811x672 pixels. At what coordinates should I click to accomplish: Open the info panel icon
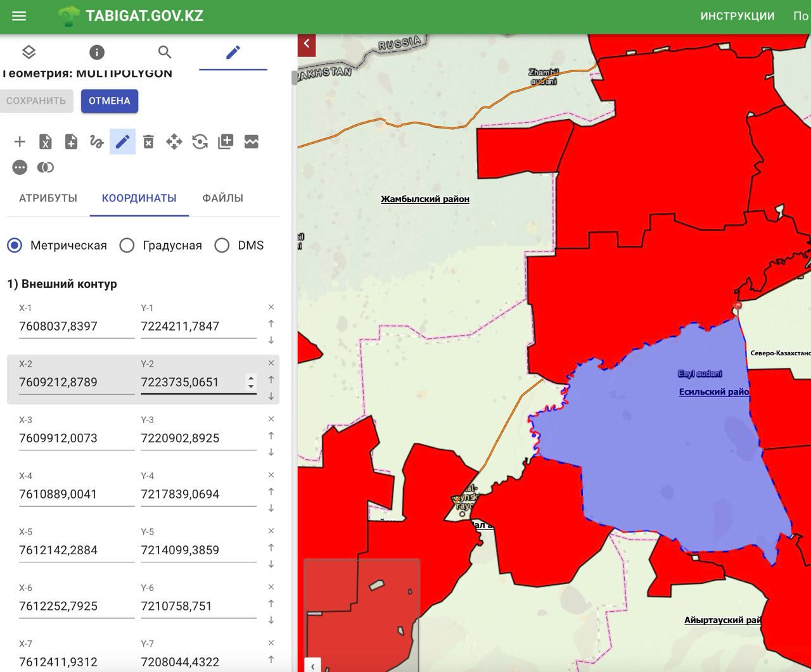(x=96, y=52)
